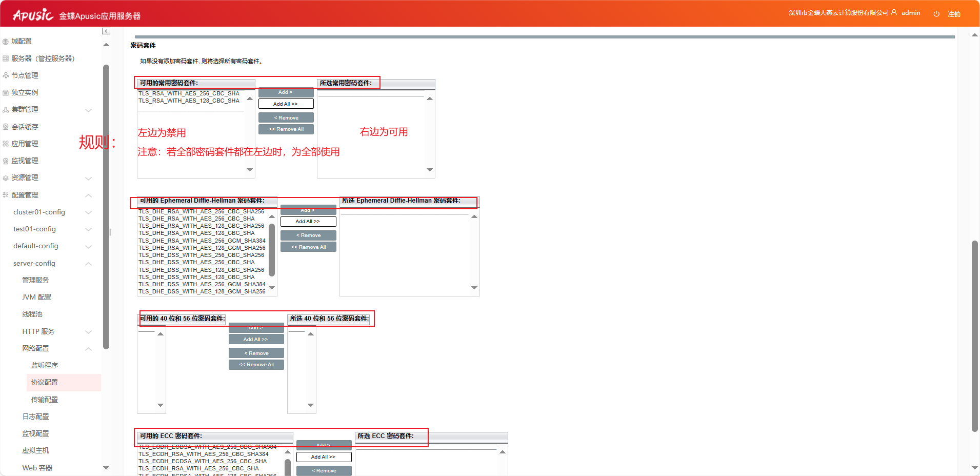Click << Remove All for 40 and 56 bit suites
This screenshot has width=980, height=476.
pos(256,365)
